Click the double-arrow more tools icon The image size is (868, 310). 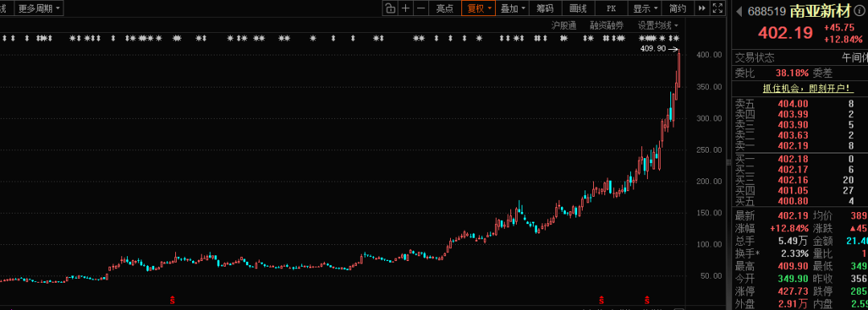[x=702, y=8]
